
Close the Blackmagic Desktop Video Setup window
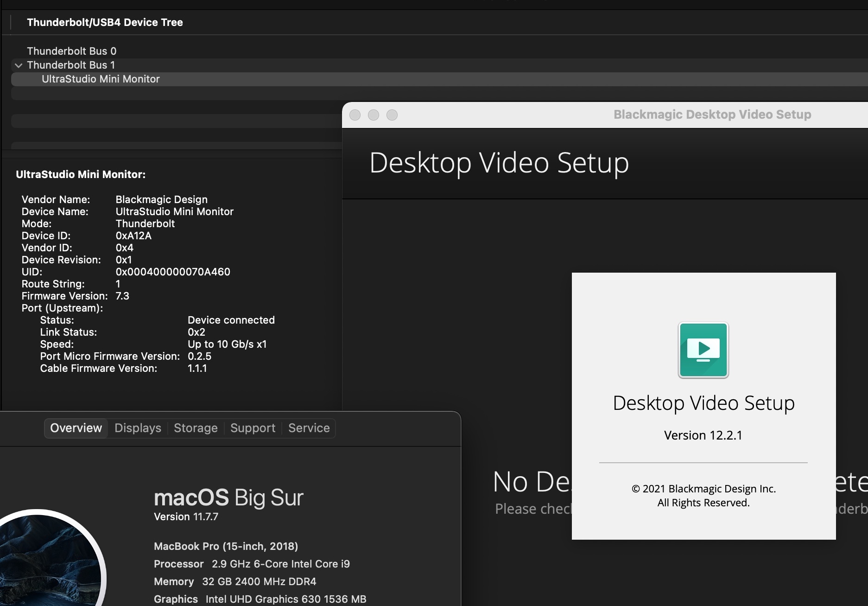click(355, 115)
